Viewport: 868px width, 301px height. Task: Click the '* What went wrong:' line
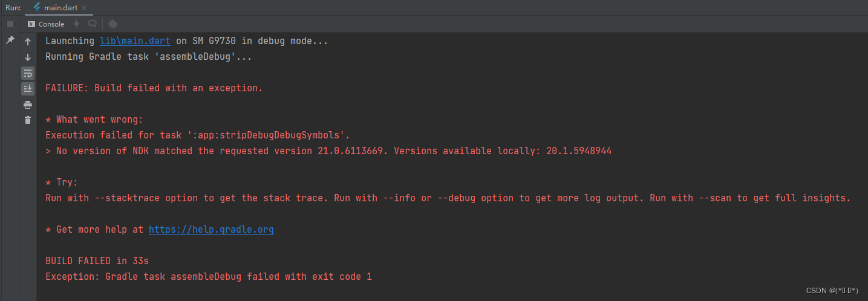[94, 120]
